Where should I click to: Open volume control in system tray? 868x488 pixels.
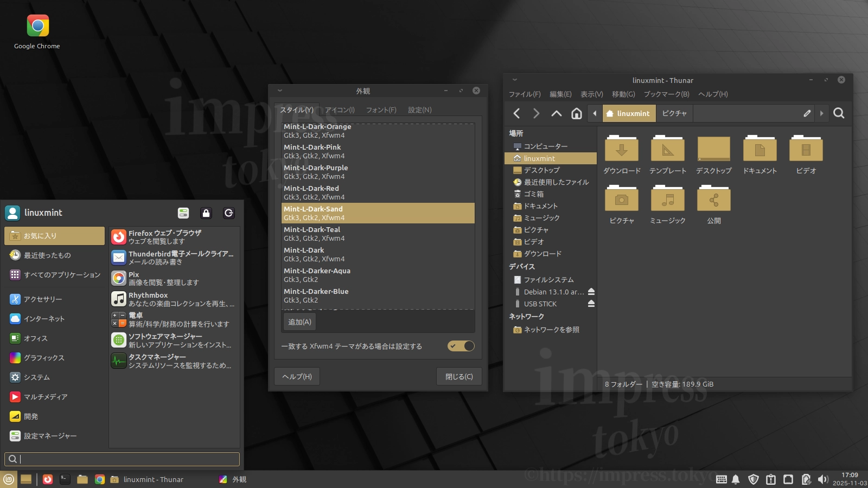[x=823, y=479]
